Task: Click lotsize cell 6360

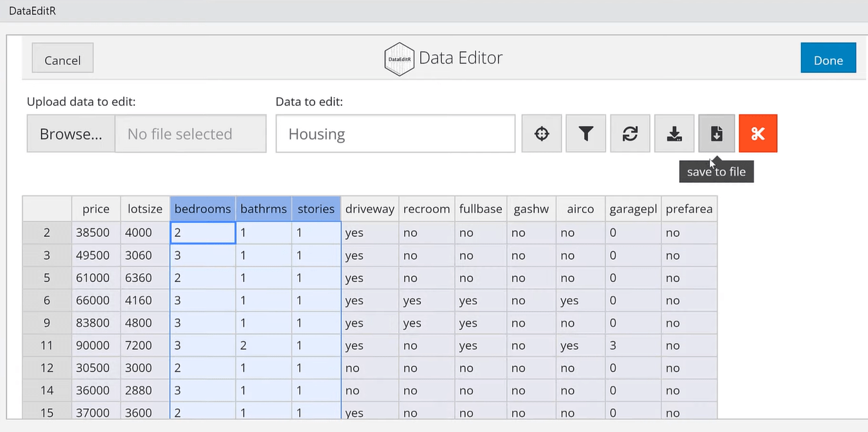Action: (145, 278)
